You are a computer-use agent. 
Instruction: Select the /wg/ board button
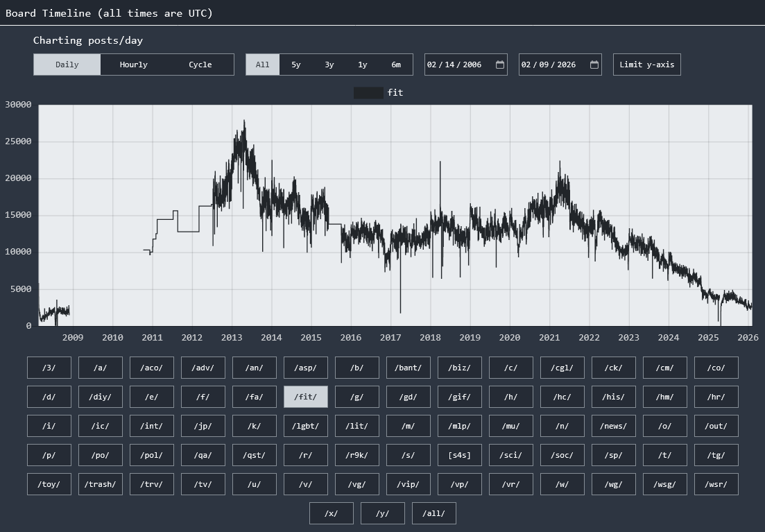[x=614, y=485]
